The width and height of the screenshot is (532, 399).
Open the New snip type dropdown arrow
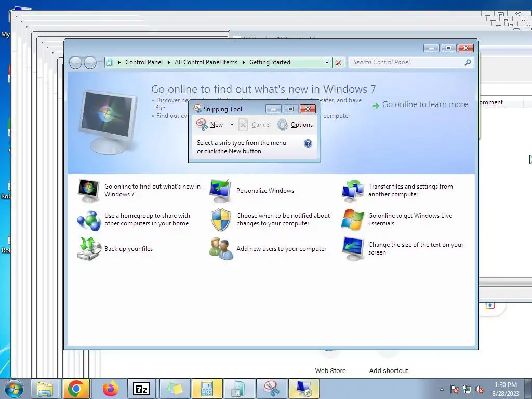[x=232, y=125]
